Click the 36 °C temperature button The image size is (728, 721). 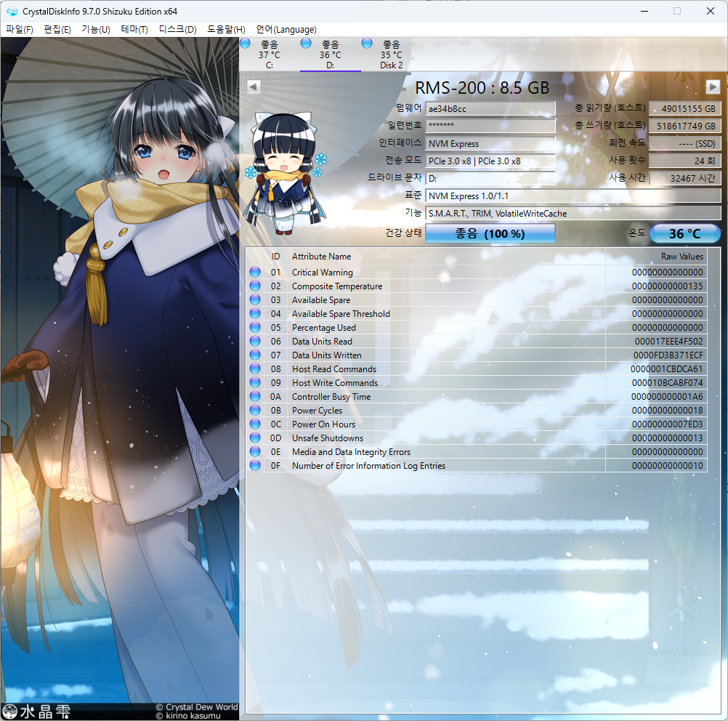pos(684,234)
